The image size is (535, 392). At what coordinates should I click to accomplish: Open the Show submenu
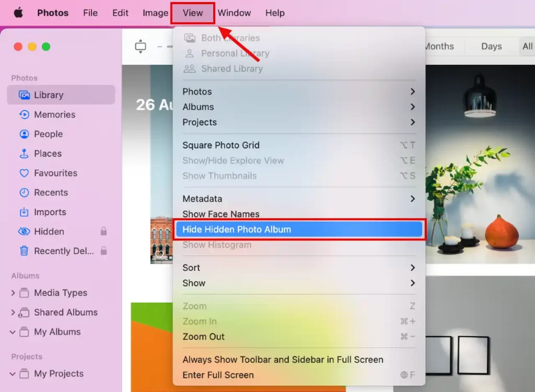[299, 283]
